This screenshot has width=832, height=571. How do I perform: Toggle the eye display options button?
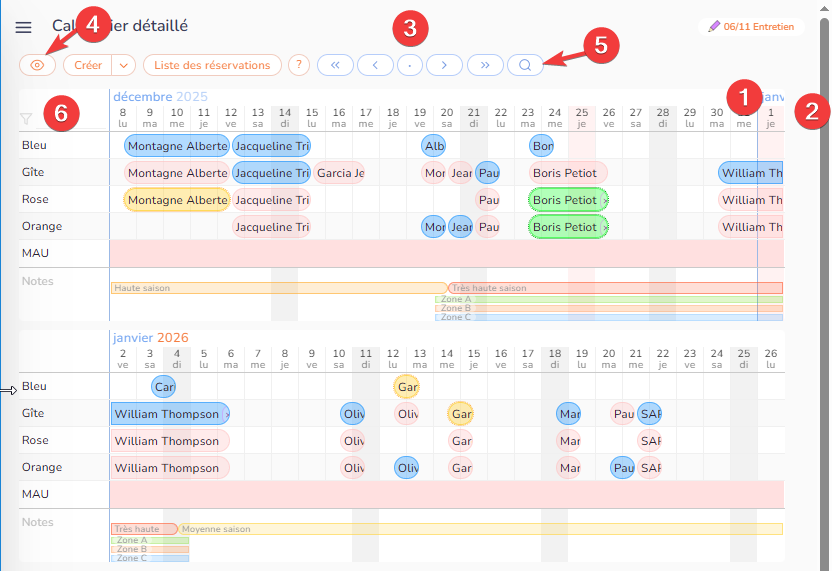(x=37, y=65)
